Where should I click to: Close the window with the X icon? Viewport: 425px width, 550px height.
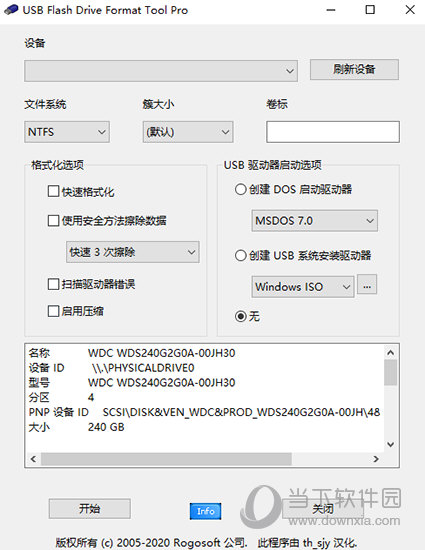click(x=410, y=10)
